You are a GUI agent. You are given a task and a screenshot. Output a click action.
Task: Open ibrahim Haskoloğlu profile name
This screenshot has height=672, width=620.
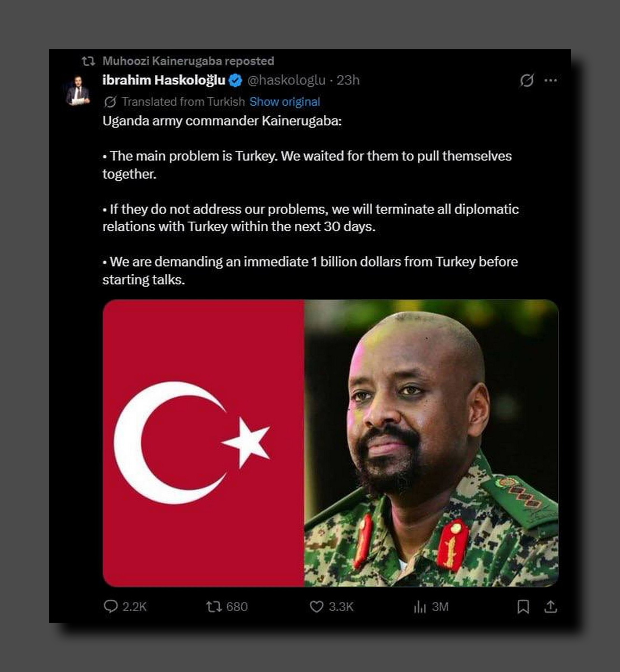click(164, 80)
